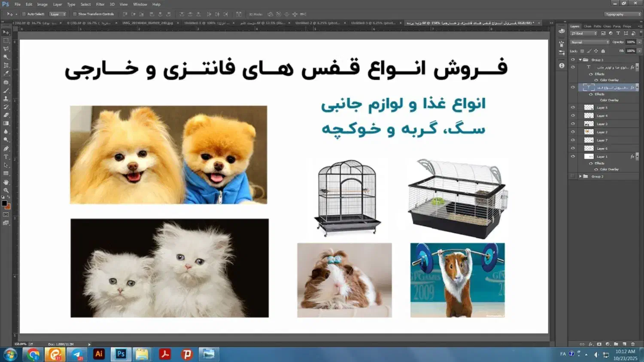Viewport: 644px width, 362px height.
Task: Select the Gradient tool
Action: (x=6, y=124)
